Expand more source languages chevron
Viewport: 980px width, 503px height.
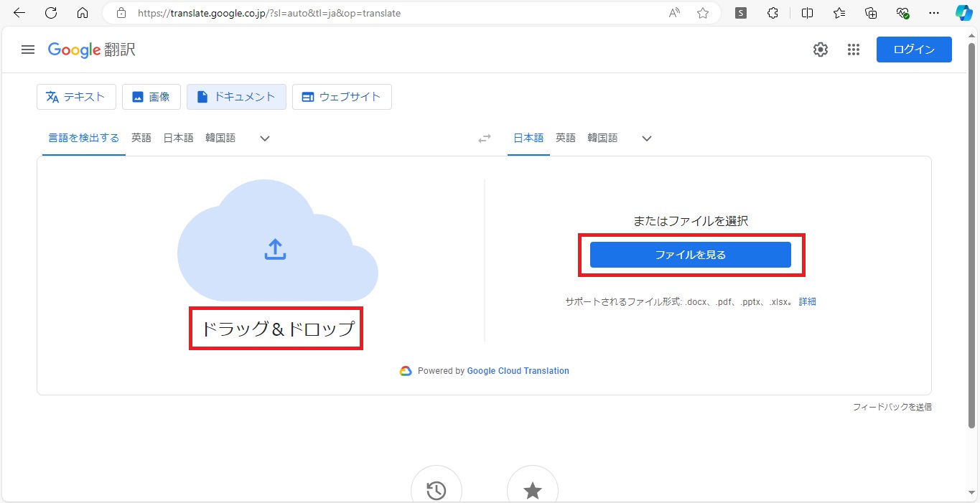tap(265, 138)
